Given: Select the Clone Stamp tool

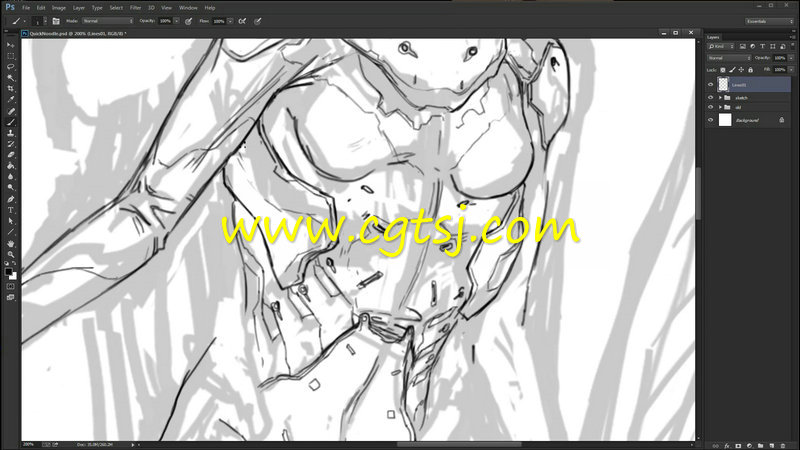Looking at the screenshot, I should [x=10, y=133].
